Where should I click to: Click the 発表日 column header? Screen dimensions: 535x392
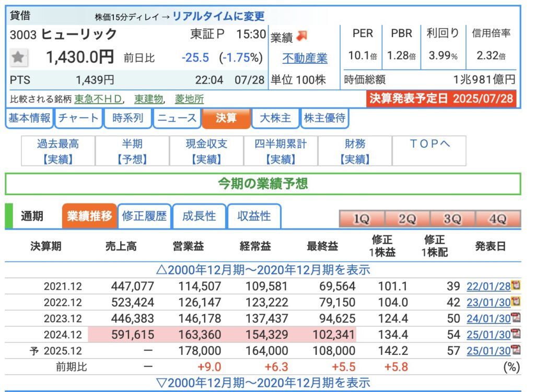(490, 246)
